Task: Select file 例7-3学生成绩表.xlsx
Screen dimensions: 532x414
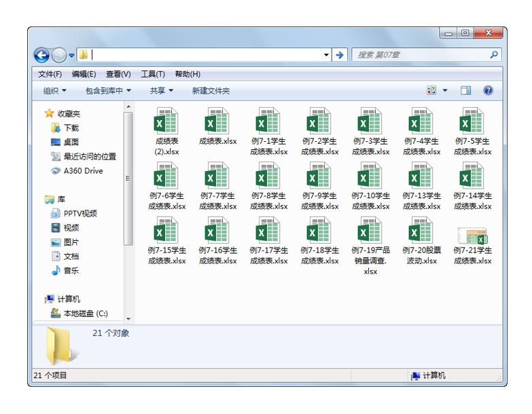Action: (370, 132)
